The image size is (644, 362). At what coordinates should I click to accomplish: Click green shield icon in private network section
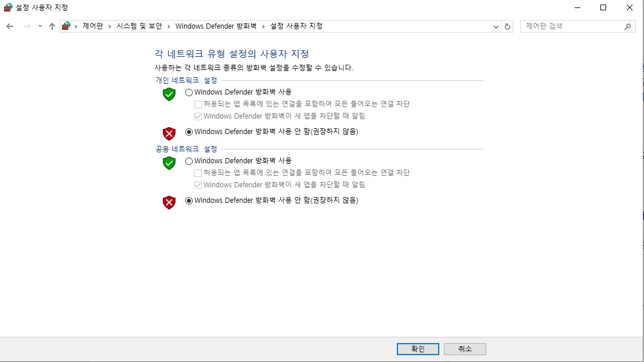169,94
